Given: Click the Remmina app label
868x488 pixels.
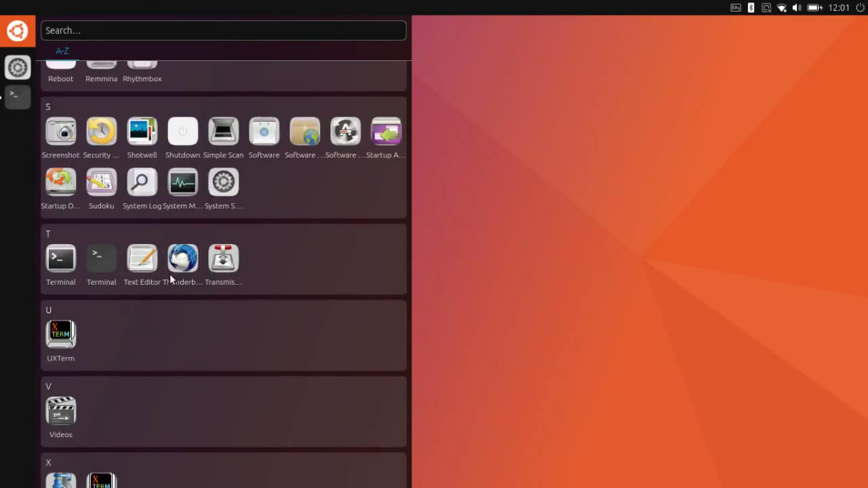Looking at the screenshot, I should click(101, 79).
